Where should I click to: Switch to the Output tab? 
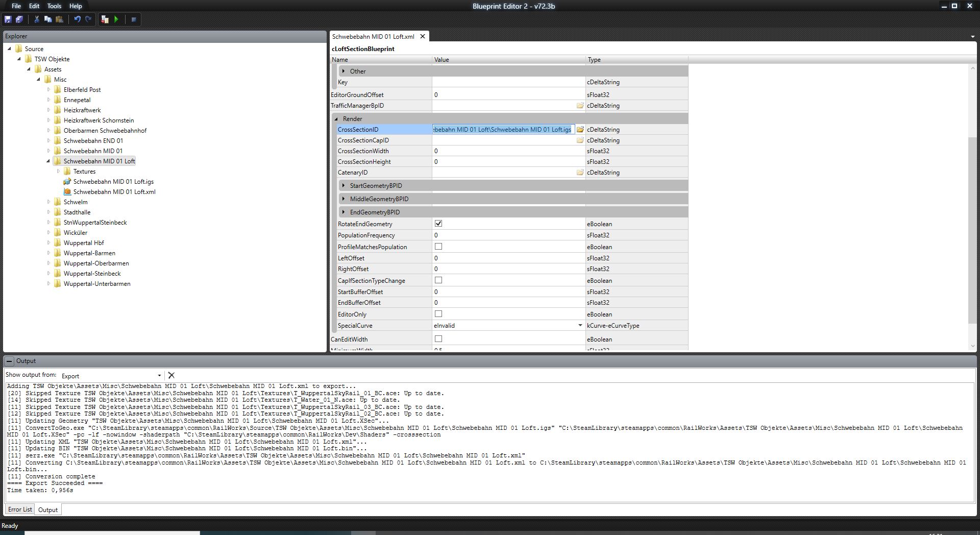(x=48, y=509)
